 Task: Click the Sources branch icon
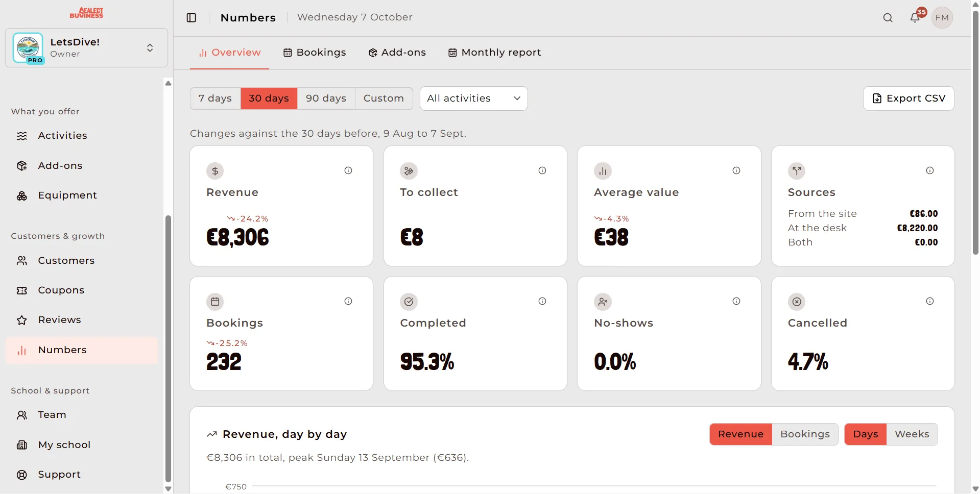(x=797, y=171)
